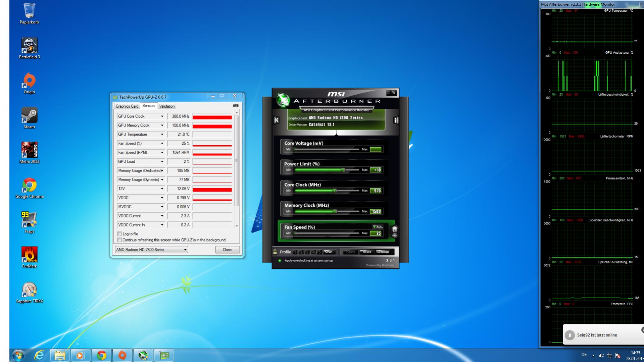Switch to the Validation tab
The width and height of the screenshot is (644, 362).
coord(167,106)
